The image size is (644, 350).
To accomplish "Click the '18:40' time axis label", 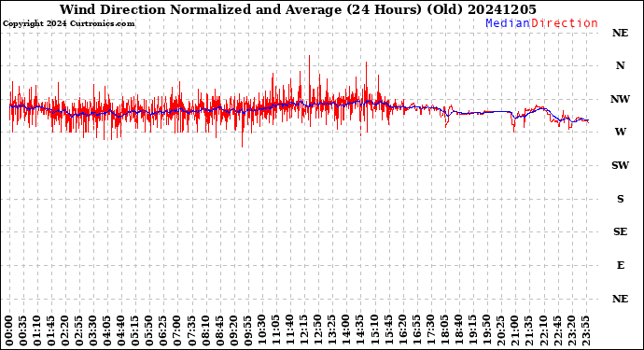I will [x=458, y=330].
